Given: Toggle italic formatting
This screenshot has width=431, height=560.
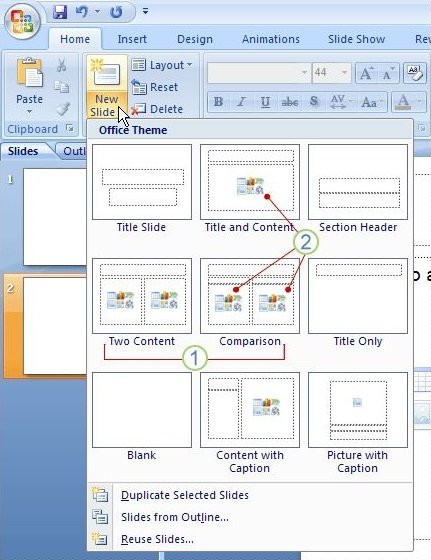Looking at the screenshot, I should 241,102.
